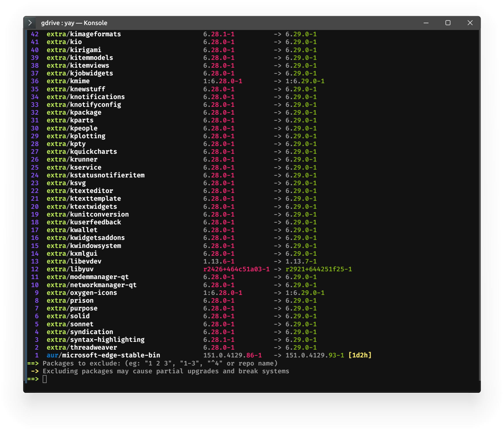Select the text 'extra/sonnet'

tap(70, 324)
